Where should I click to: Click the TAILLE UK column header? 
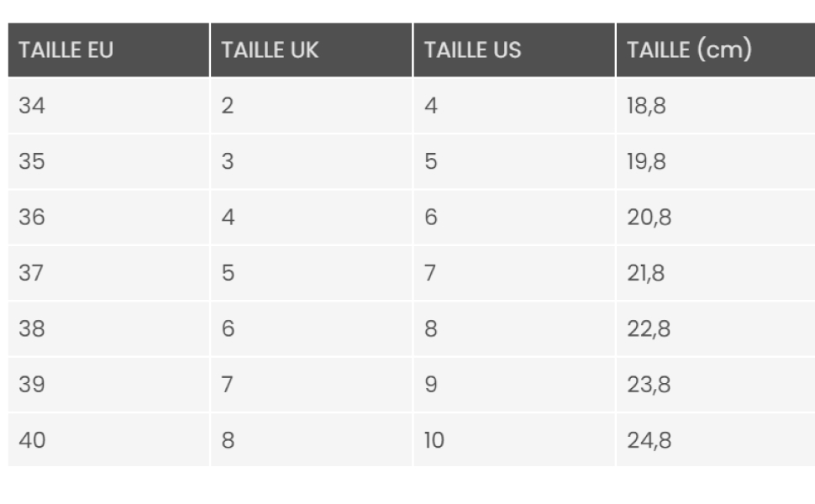point(270,50)
